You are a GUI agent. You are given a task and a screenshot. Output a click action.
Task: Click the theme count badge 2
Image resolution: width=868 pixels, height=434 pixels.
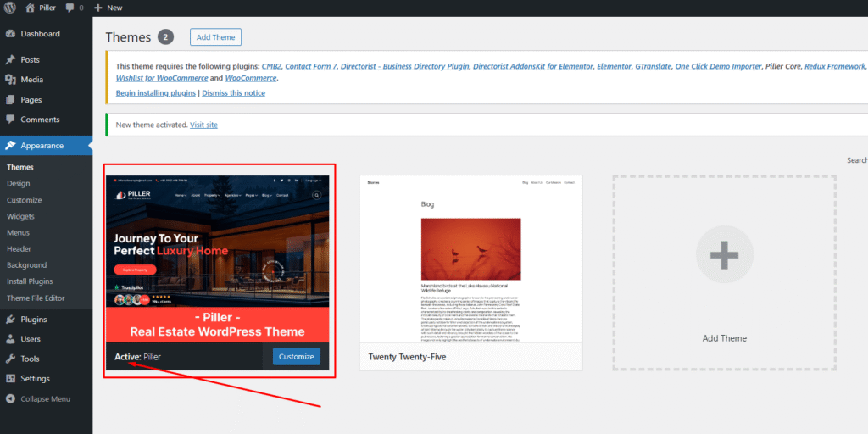click(165, 37)
